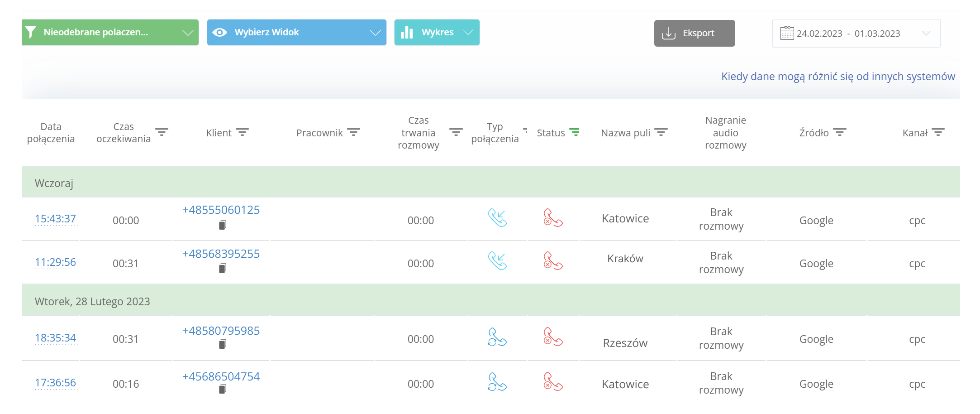
Task: Click the Wtorek, 28 Lutego 2023 group header
Action: click(491, 300)
